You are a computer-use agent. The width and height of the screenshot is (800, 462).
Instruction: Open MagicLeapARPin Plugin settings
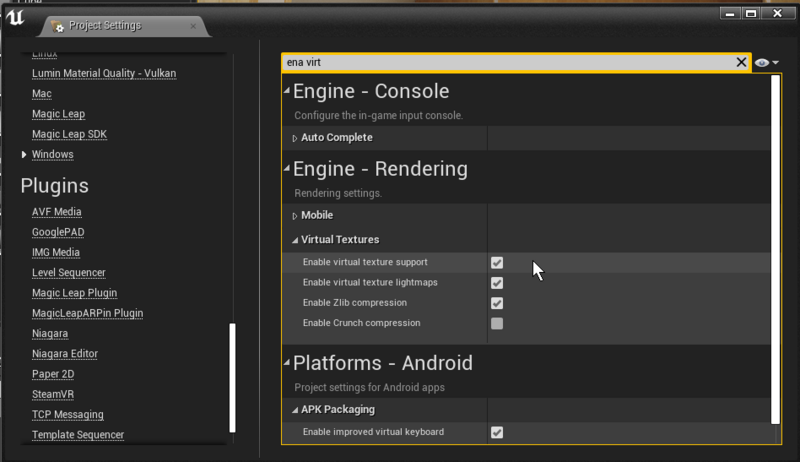[88, 313]
